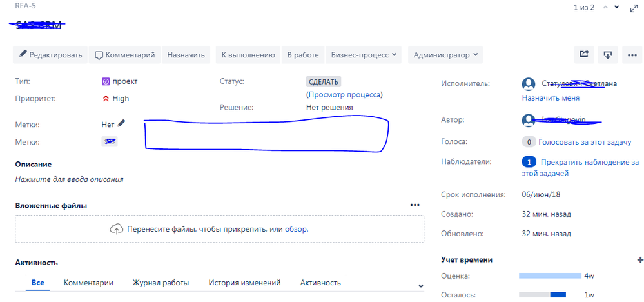Click the Оценка time estimate bar

(549, 276)
